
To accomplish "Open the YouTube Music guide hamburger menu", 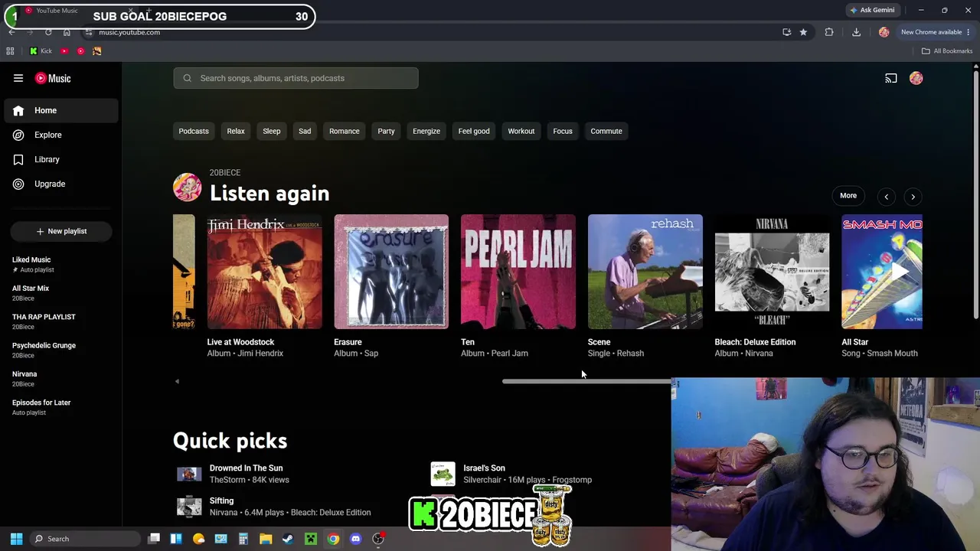I will tap(18, 78).
